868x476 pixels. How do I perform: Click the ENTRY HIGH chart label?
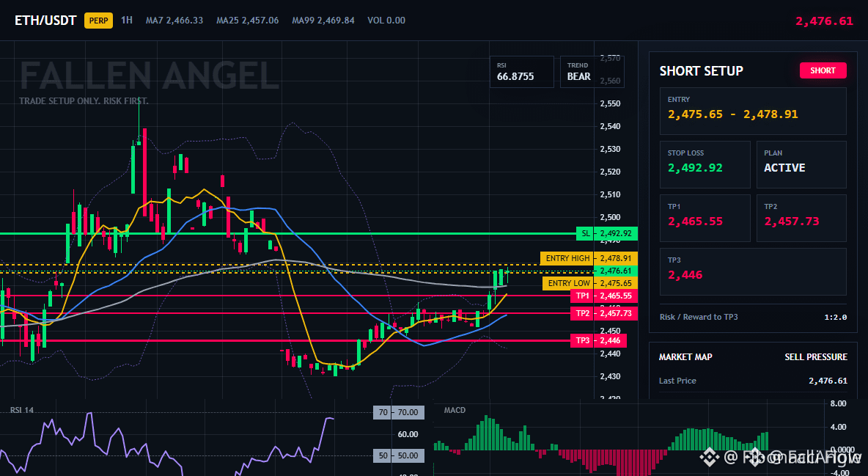click(567, 258)
